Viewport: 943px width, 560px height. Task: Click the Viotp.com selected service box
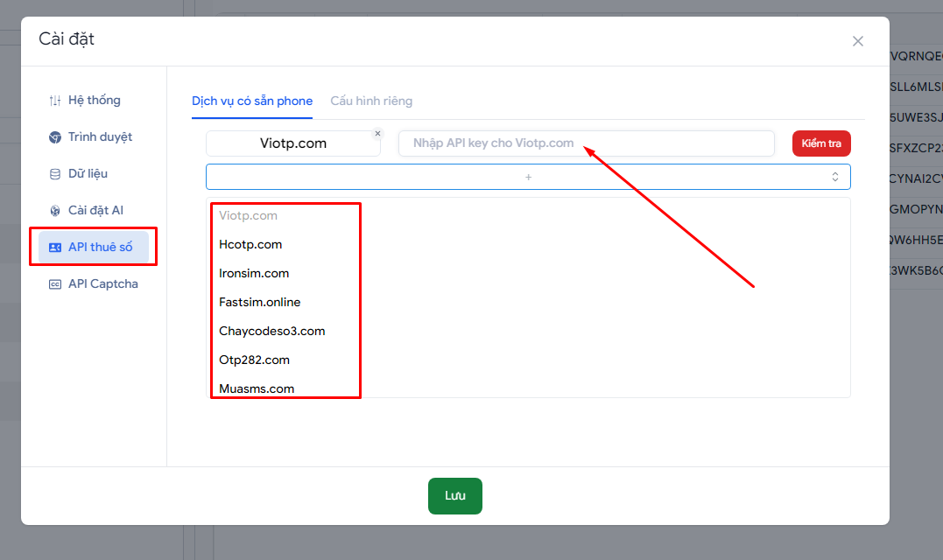click(x=293, y=143)
